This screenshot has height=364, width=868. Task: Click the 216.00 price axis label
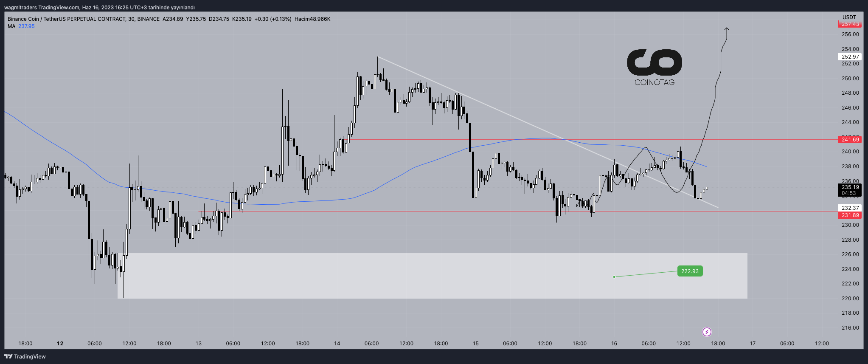point(850,328)
